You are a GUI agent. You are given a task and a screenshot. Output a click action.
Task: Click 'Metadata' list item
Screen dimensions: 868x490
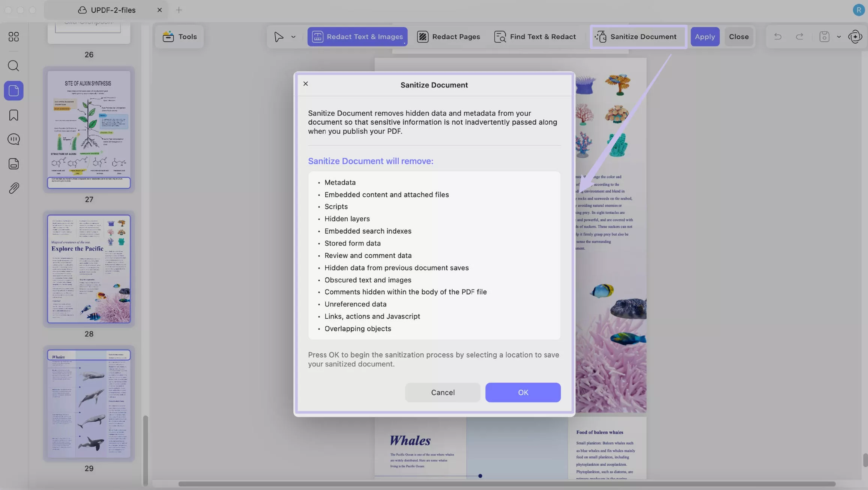pos(340,182)
